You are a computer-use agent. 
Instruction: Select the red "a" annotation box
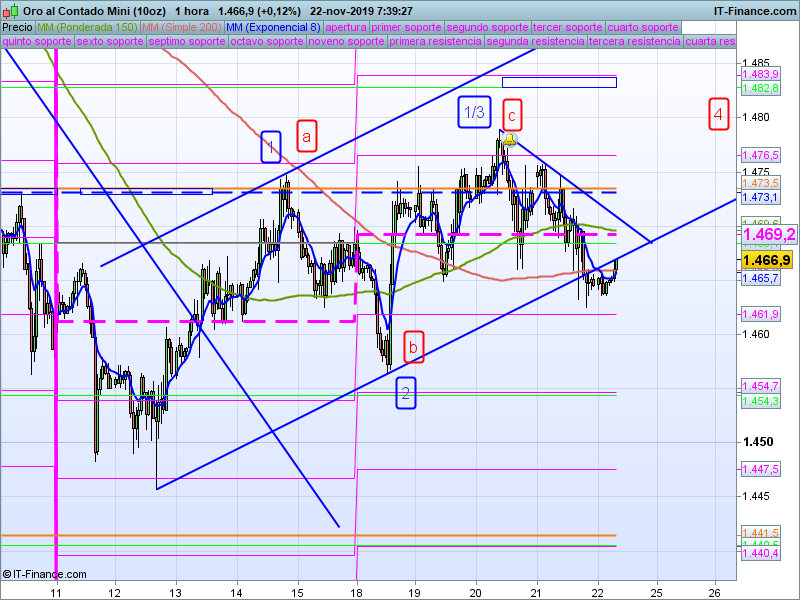tap(307, 136)
